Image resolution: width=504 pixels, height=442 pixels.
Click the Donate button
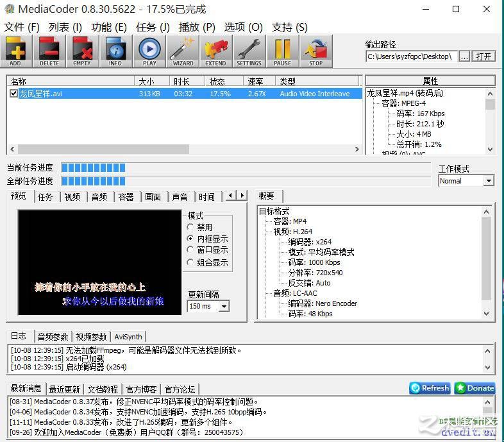[x=475, y=388]
